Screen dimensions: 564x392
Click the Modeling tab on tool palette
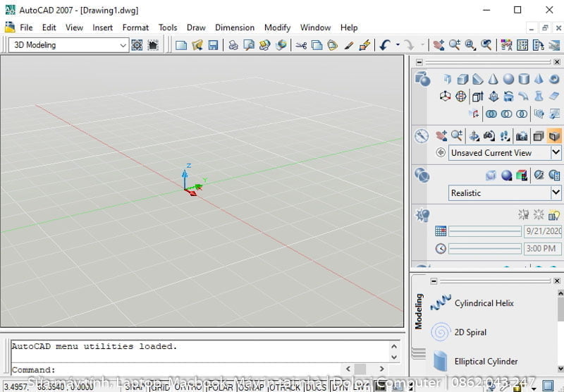click(418, 312)
